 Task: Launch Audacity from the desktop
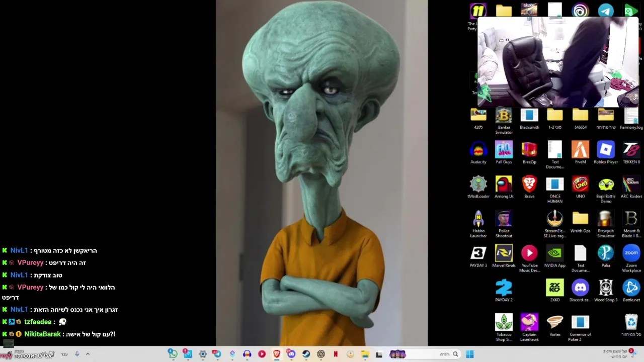478,153
